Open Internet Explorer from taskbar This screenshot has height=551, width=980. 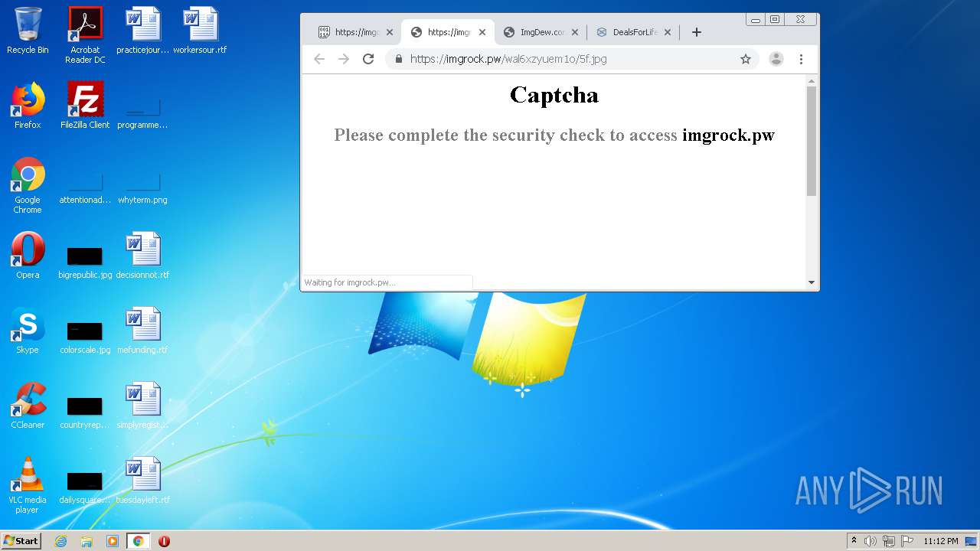point(60,541)
